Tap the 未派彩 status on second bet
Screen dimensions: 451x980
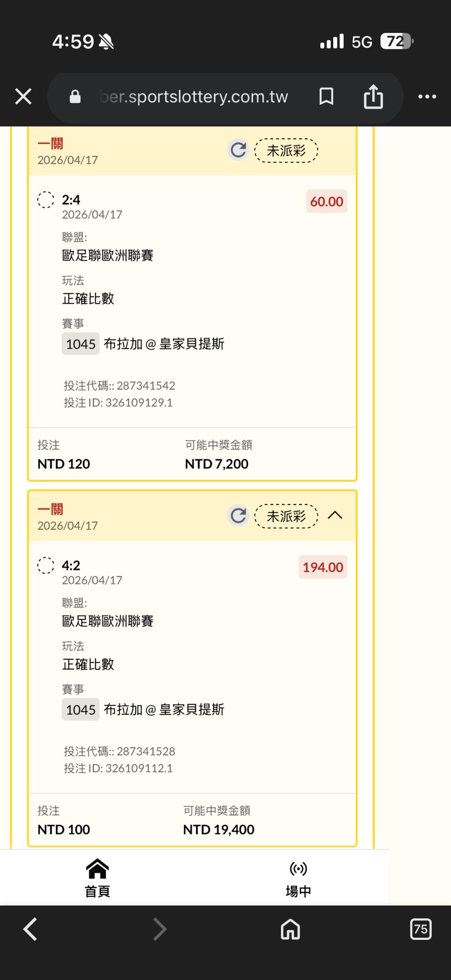286,516
